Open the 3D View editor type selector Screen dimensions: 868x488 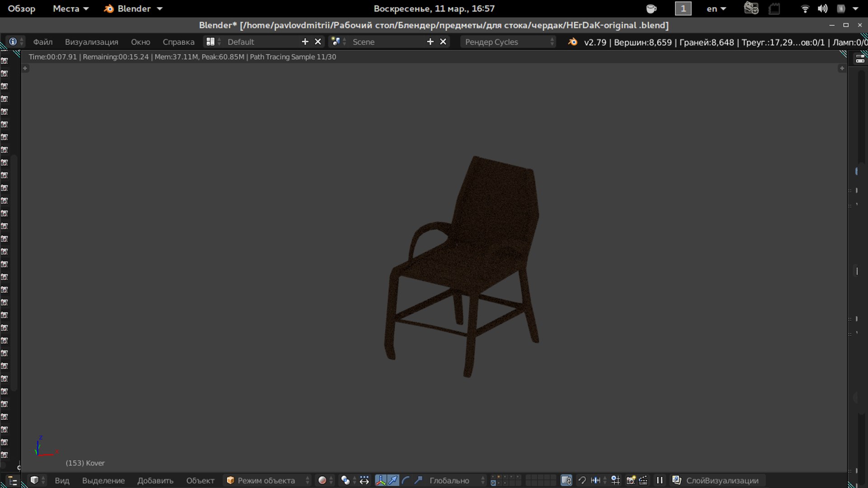[x=38, y=480]
